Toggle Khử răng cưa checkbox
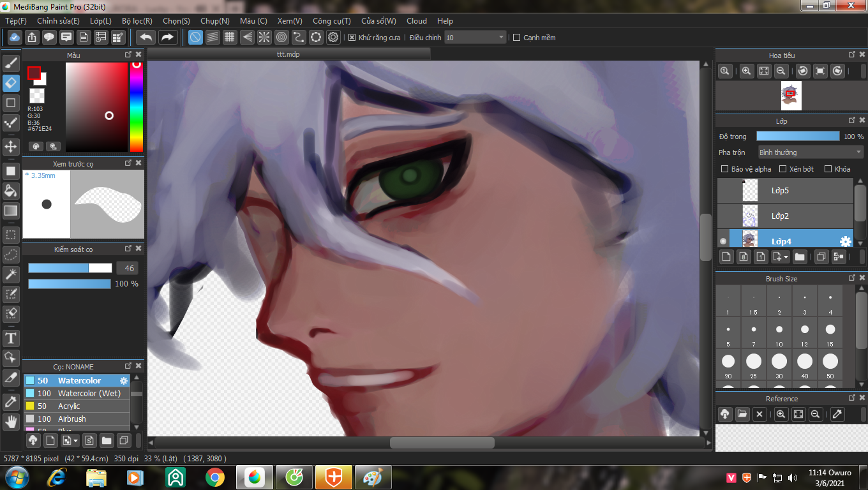 [352, 38]
